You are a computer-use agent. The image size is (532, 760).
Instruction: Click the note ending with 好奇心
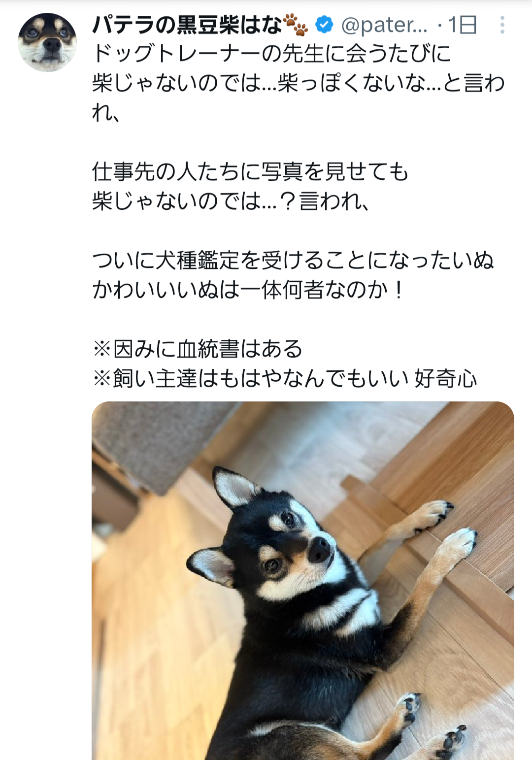285,378
